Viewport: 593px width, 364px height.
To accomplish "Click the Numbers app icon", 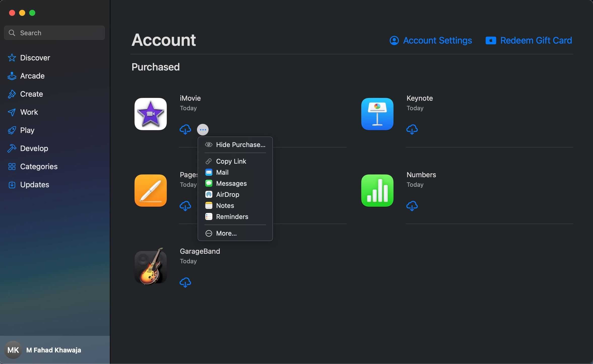I will (377, 191).
